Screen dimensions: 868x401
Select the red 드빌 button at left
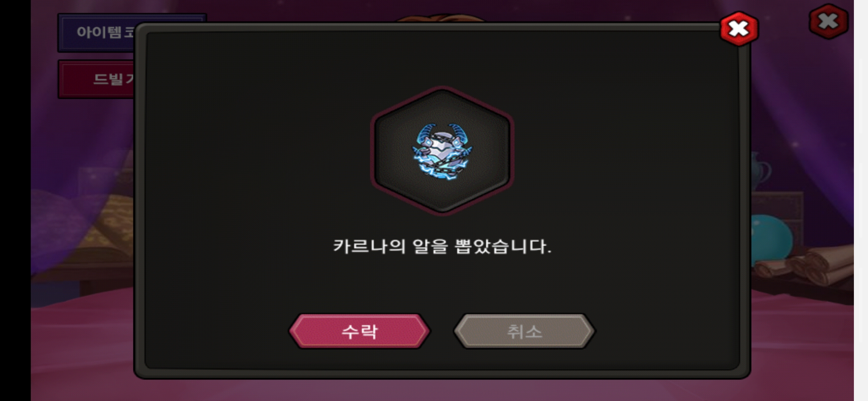[97, 79]
